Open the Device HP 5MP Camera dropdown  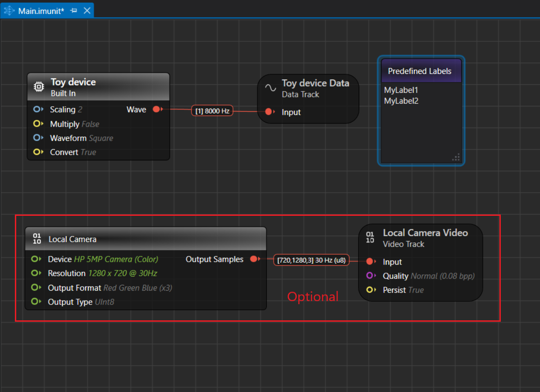(116, 259)
